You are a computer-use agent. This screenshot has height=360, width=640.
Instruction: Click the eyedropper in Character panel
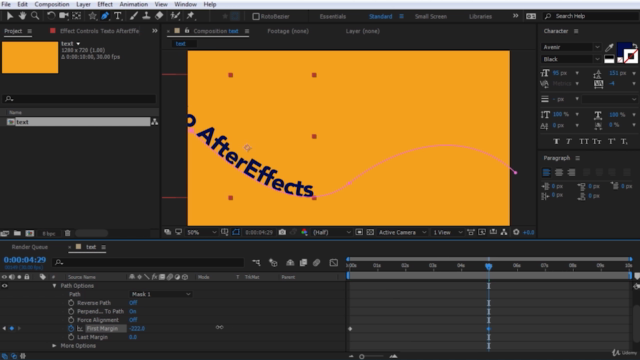609,47
